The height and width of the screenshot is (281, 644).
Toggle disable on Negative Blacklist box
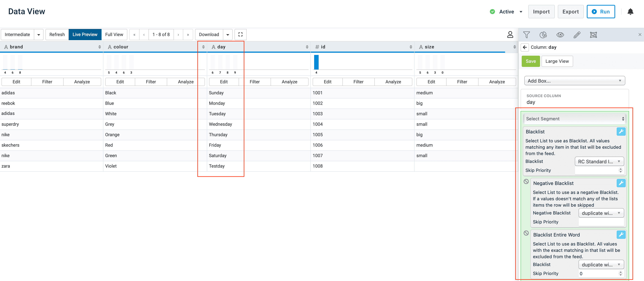click(526, 182)
